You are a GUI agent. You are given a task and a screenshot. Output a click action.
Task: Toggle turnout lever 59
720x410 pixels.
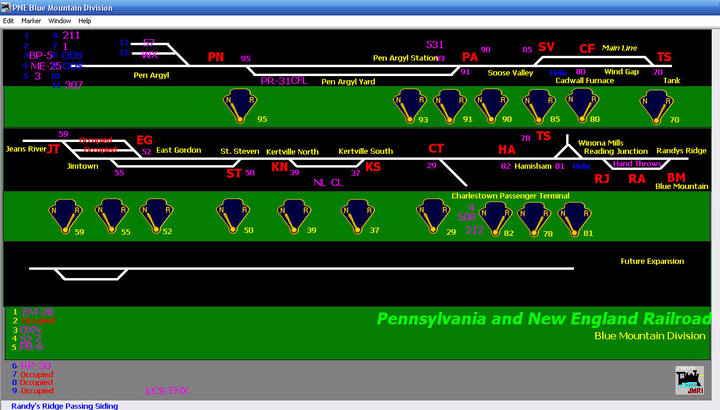(x=66, y=216)
